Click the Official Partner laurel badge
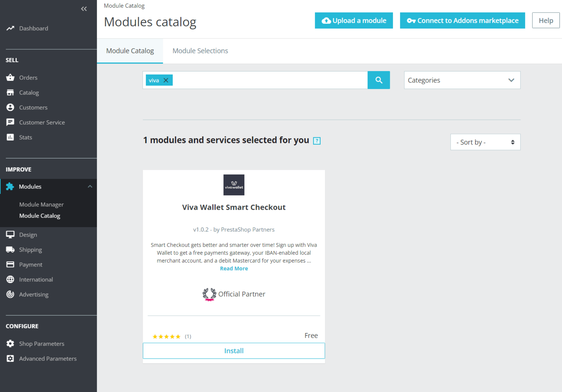 pyautogui.click(x=209, y=294)
